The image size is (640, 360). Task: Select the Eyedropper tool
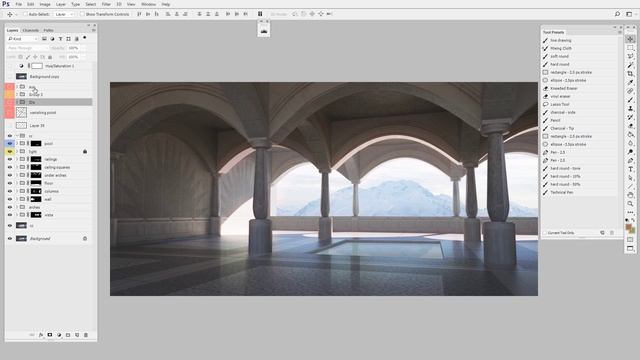(x=630, y=82)
